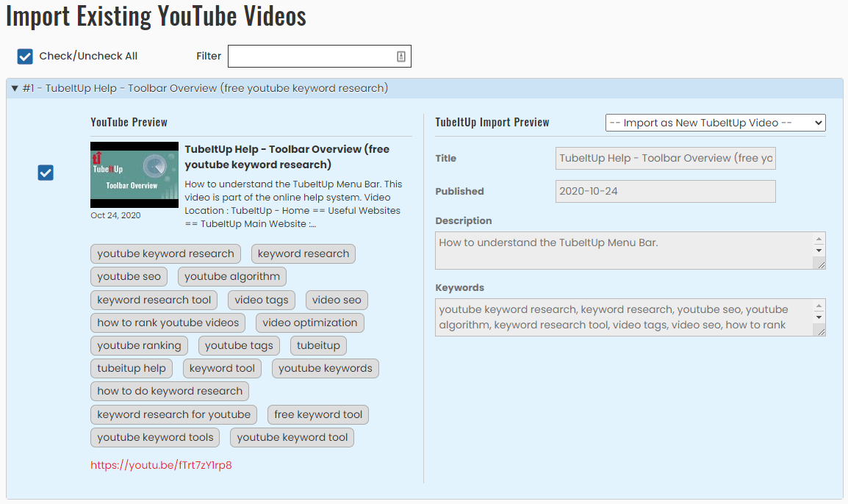Click the 'video tags' tag
Viewport: 848px width, 504px height.
[262, 300]
